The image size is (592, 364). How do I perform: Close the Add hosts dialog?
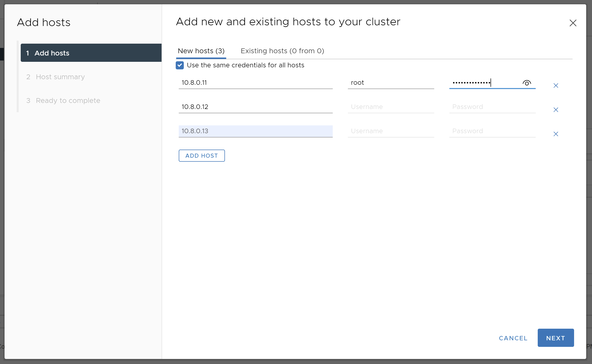573,23
